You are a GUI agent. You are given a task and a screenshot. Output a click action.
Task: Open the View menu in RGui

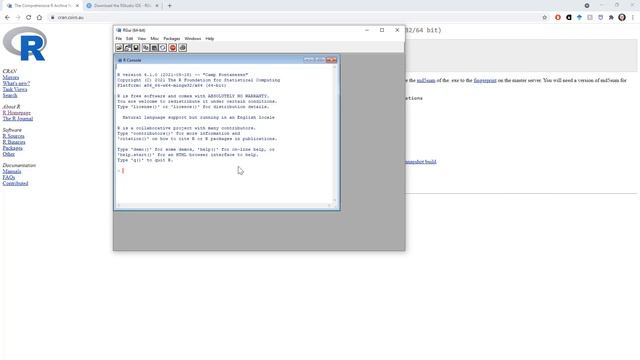pyautogui.click(x=142, y=38)
